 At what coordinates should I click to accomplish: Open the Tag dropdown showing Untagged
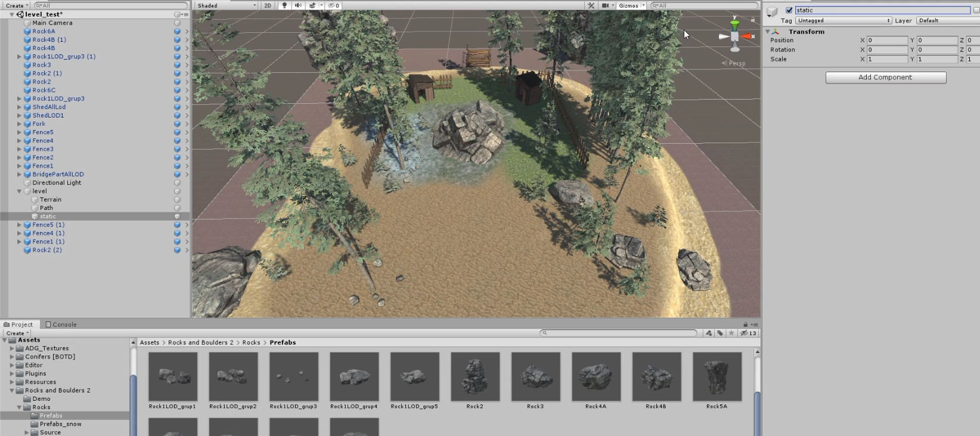[x=843, y=20]
